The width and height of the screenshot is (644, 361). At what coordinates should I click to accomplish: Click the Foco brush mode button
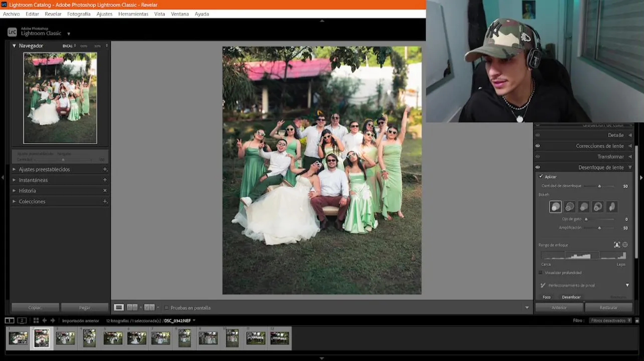tap(546, 297)
